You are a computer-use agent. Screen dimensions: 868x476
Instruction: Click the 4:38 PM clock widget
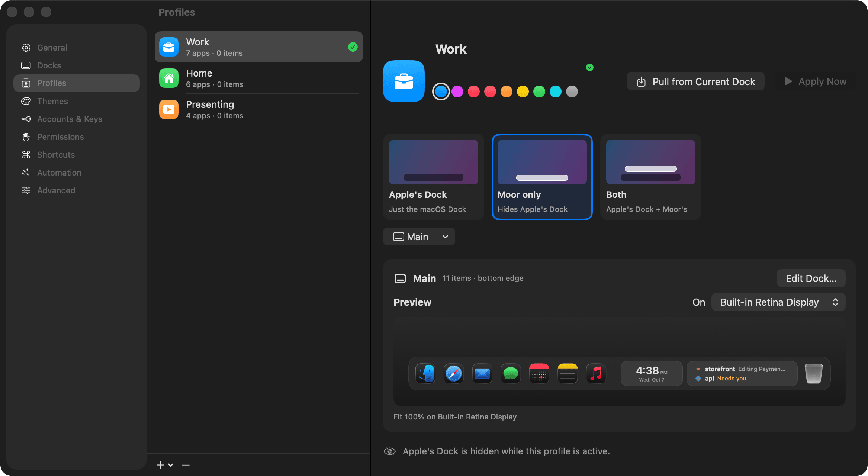click(x=652, y=374)
